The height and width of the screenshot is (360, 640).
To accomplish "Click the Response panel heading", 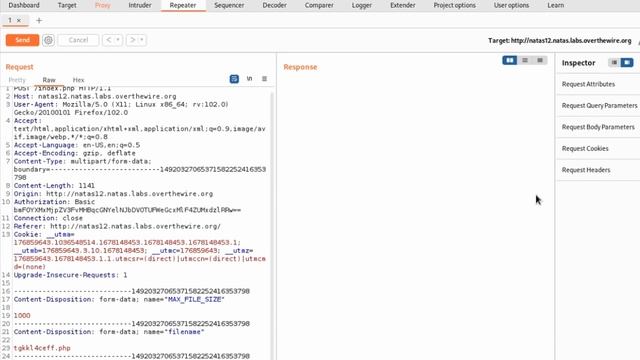I will [300, 67].
